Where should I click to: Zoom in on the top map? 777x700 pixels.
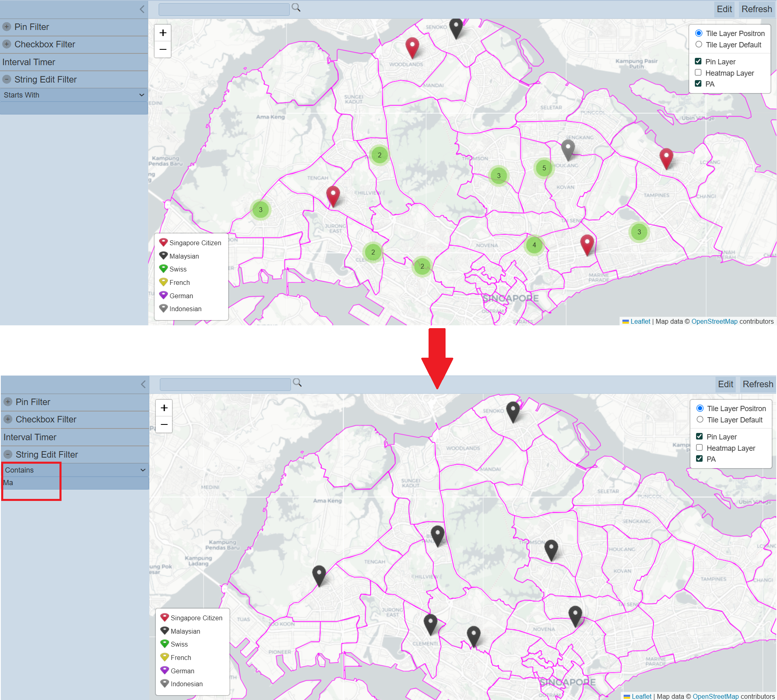[163, 33]
